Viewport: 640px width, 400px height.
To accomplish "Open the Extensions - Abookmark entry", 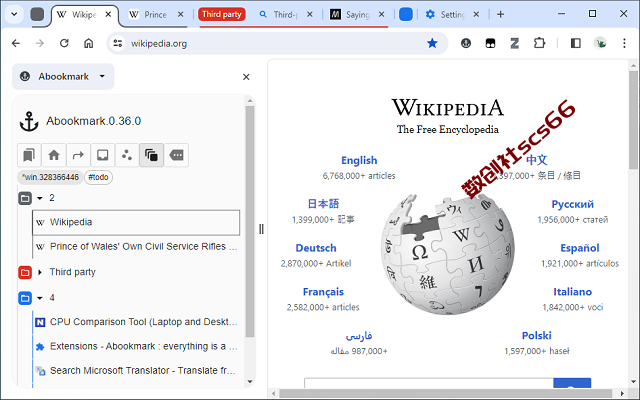I will point(136,347).
